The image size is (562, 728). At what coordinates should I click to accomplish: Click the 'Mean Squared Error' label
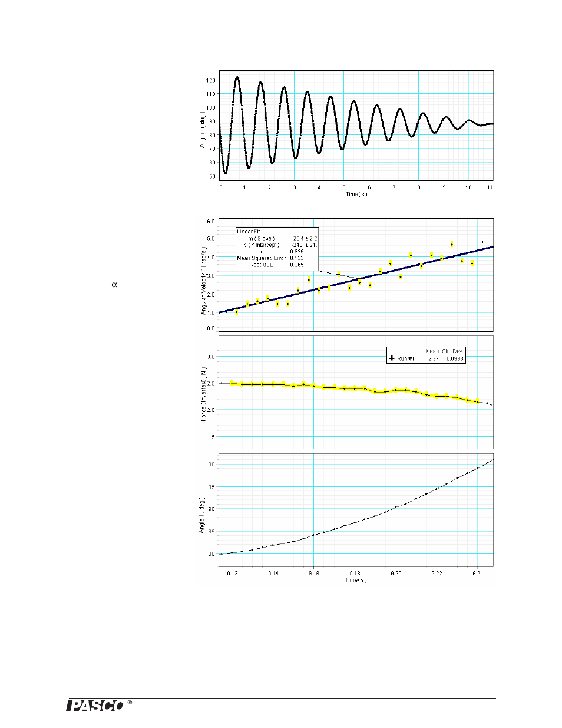pos(262,258)
